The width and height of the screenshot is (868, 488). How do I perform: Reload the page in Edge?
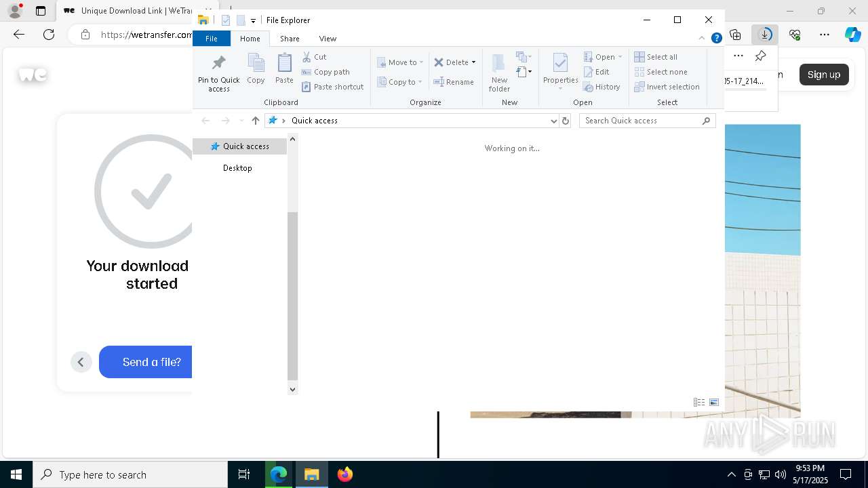click(49, 35)
